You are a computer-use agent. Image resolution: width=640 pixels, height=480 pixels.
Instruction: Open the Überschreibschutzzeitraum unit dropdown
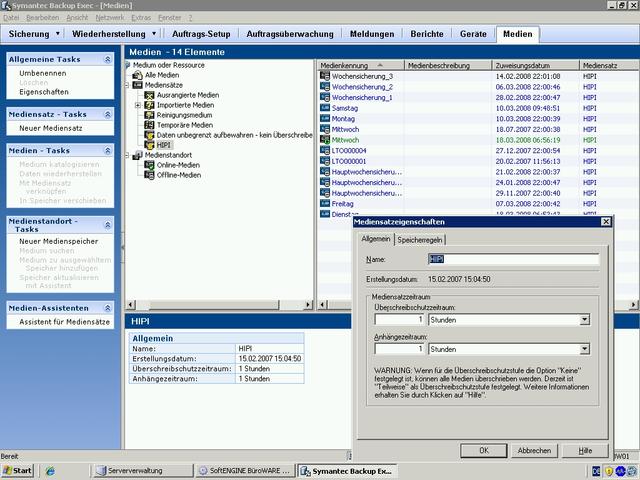[585, 320]
